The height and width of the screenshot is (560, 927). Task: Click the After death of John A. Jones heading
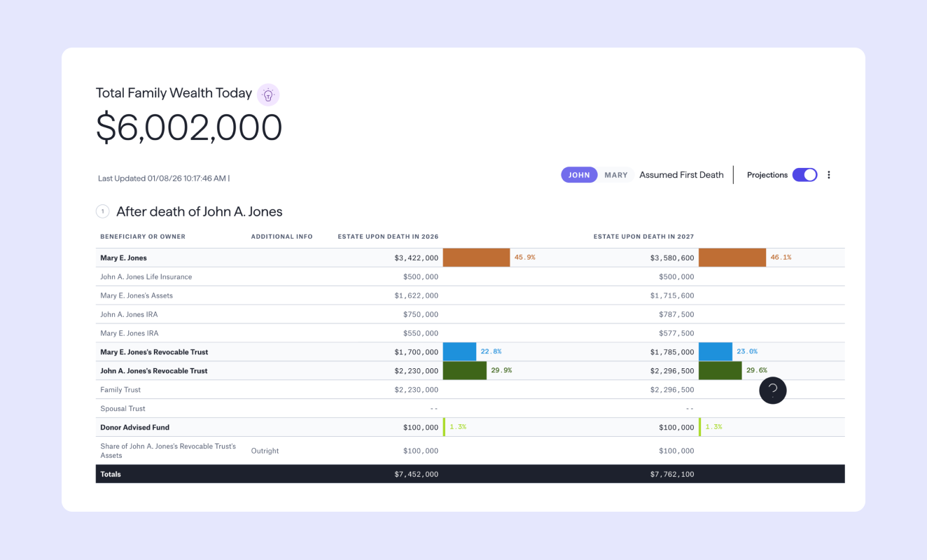(x=200, y=211)
